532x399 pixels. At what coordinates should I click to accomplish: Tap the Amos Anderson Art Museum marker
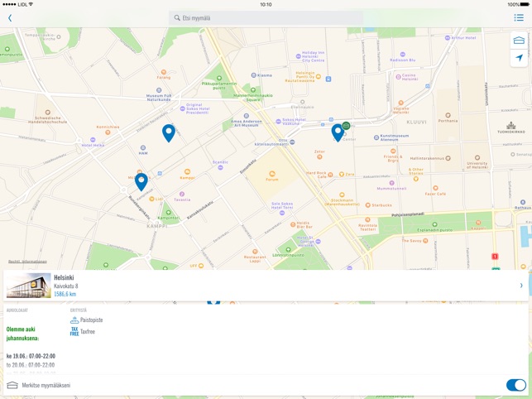pos(247,116)
